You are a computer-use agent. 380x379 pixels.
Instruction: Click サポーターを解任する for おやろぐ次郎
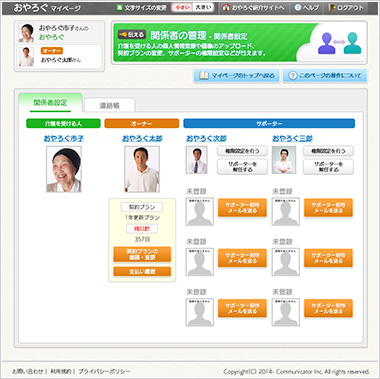tap(242, 167)
